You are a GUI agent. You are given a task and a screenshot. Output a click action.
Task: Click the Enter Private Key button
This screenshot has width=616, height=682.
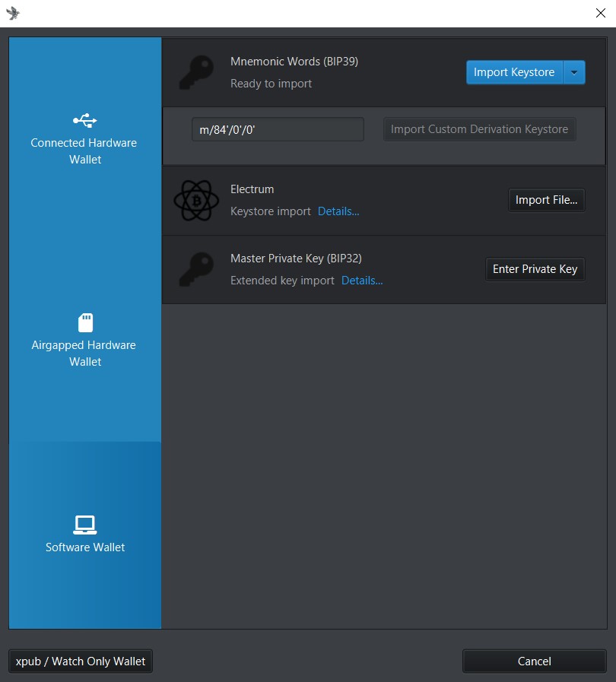[x=535, y=269]
